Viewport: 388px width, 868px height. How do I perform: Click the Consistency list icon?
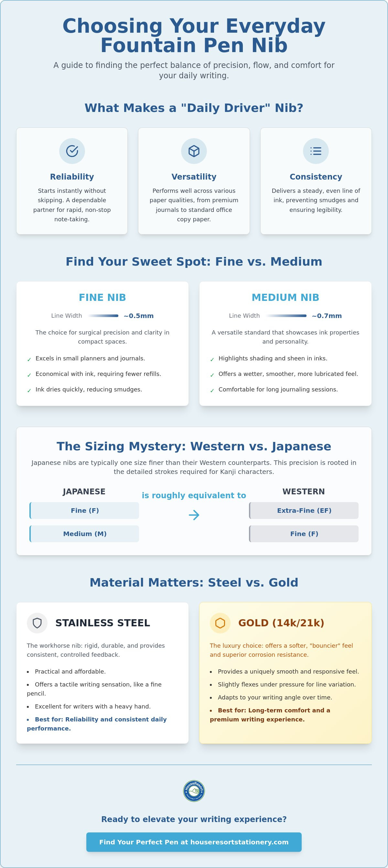click(x=316, y=151)
